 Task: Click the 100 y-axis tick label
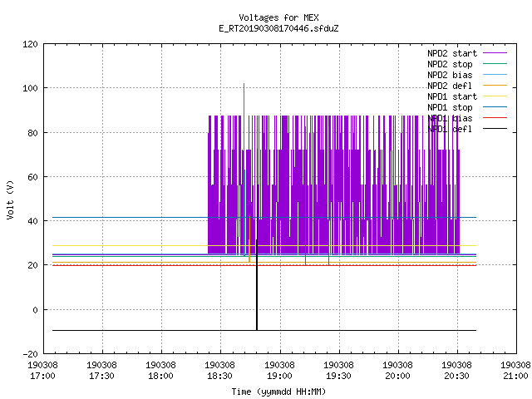coord(30,88)
